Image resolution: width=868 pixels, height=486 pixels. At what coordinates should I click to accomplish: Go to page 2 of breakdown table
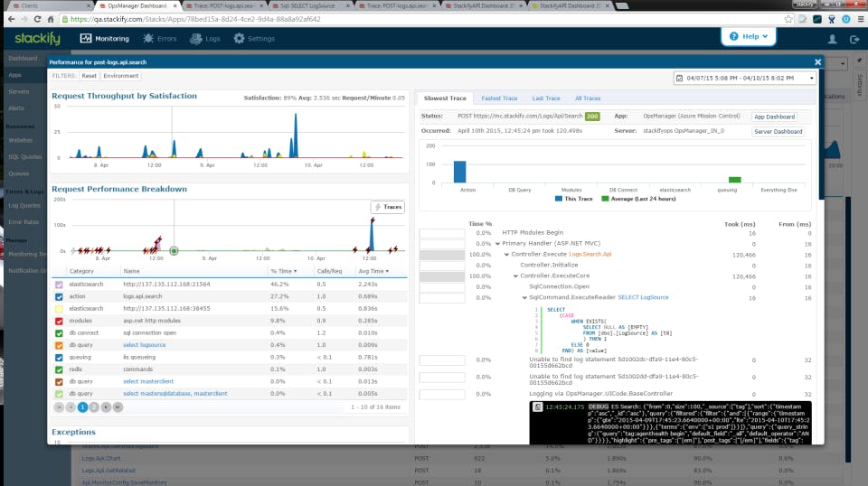pos(94,407)
